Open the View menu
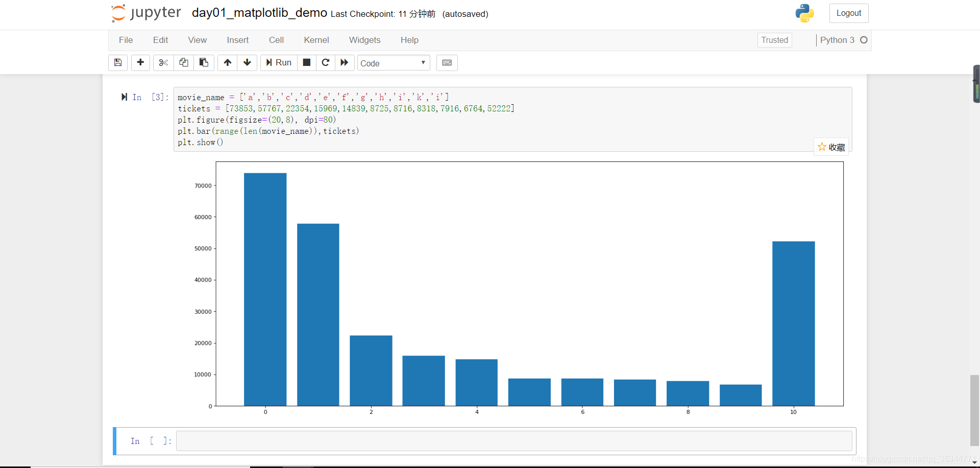The height and width of the screenshot is (468, 980). [197, 40]
